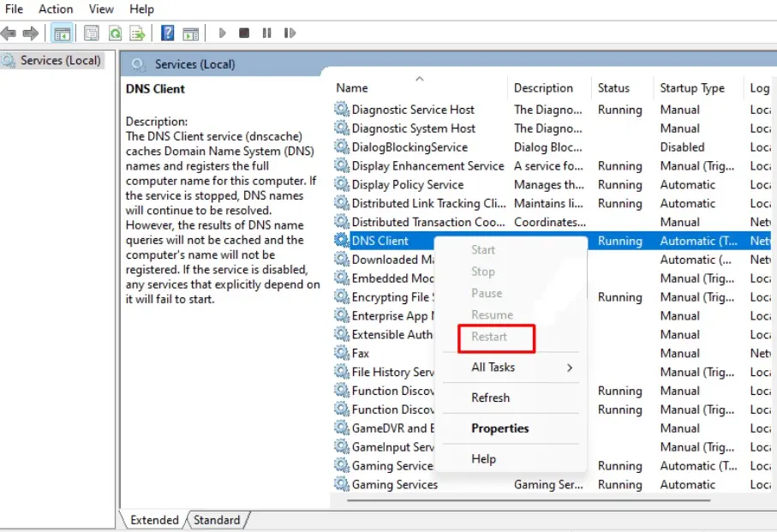
Task: Click the Export List toolbar icon
Action: click(x=137, y=33)
